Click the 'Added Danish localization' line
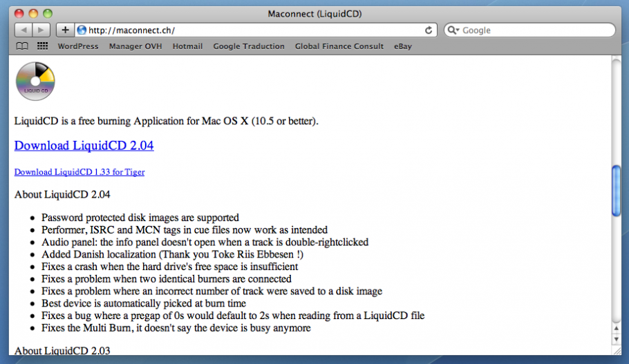Viewport: 629px width, 364px height. pyautogui.click(x=173, y=255)
